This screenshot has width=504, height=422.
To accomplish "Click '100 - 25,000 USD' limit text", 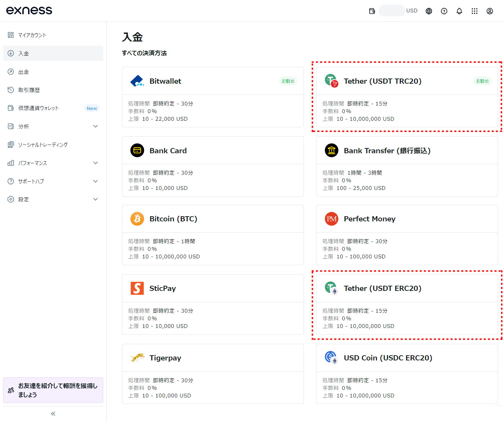I will pyautogui.click(x=361, y=188).
